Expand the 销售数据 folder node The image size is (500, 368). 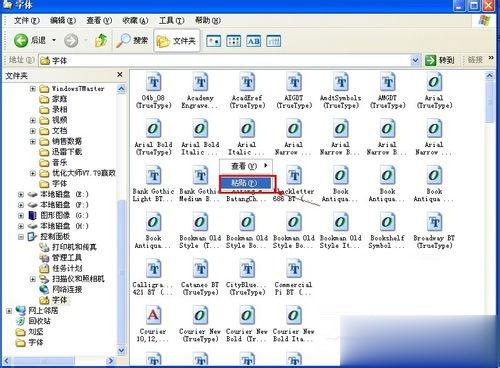pos(33,141)
